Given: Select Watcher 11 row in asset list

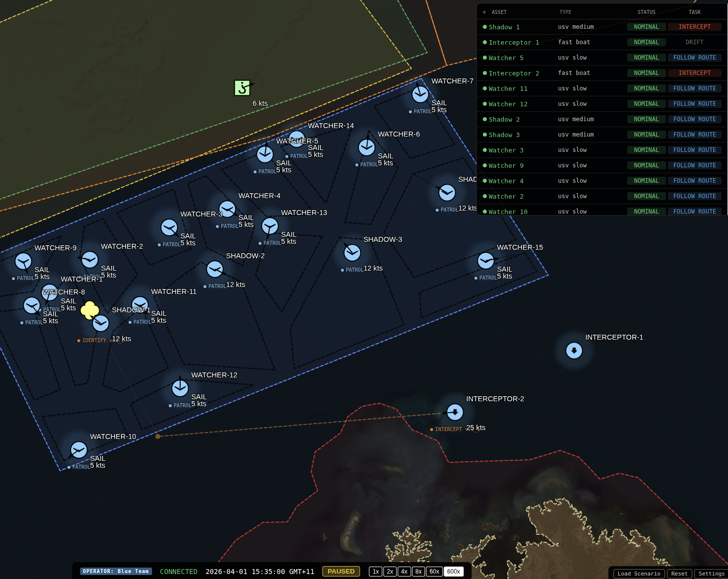Looking at the screenshot, I should (602, 88).
